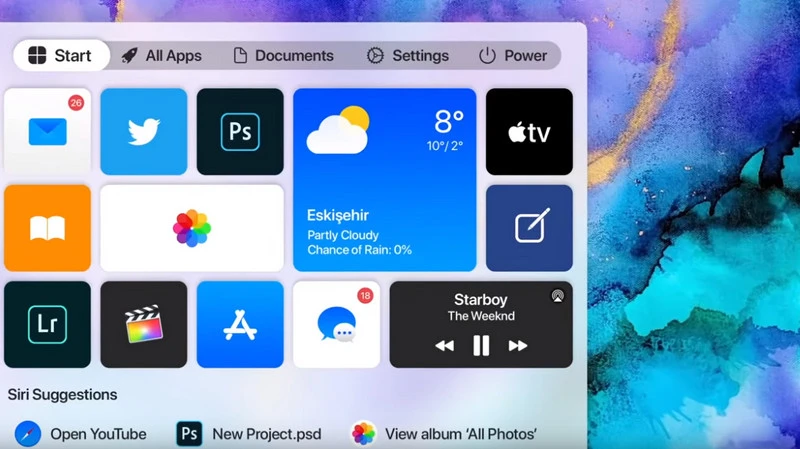Click View album 'All Photos' suggestion
Screen dimensions: 800x449
pyautogui.click(x=444, y=434)
